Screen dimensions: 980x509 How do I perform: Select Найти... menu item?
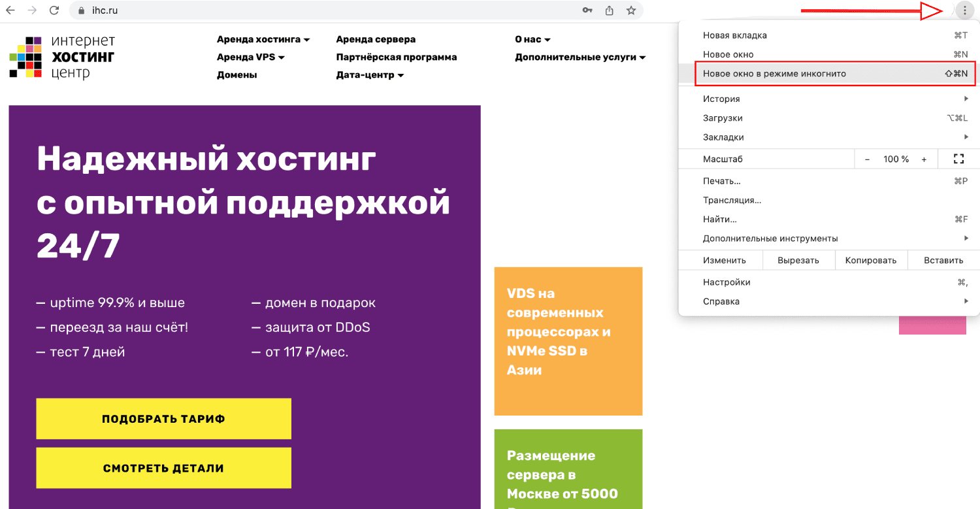[x=829, y=219]
